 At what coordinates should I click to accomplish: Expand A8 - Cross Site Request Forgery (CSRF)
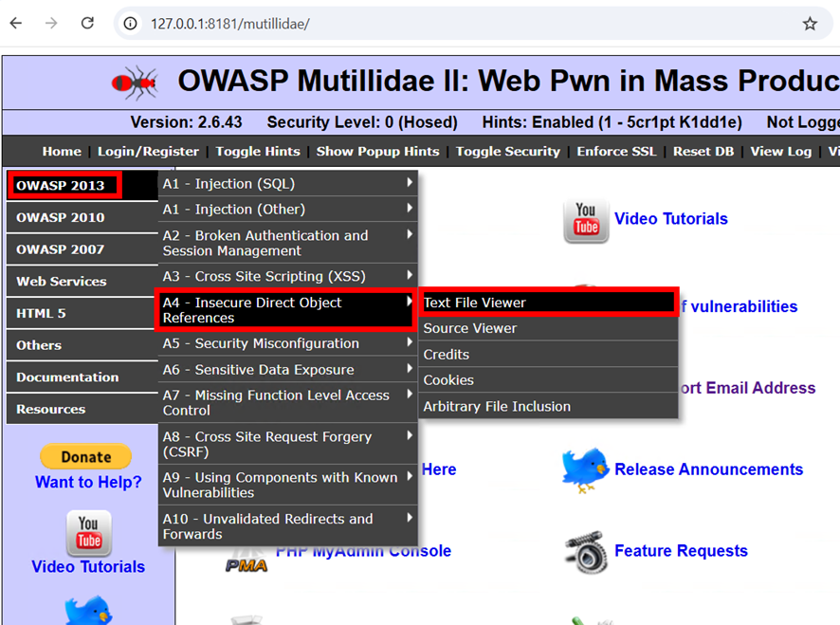pos(287,444)
